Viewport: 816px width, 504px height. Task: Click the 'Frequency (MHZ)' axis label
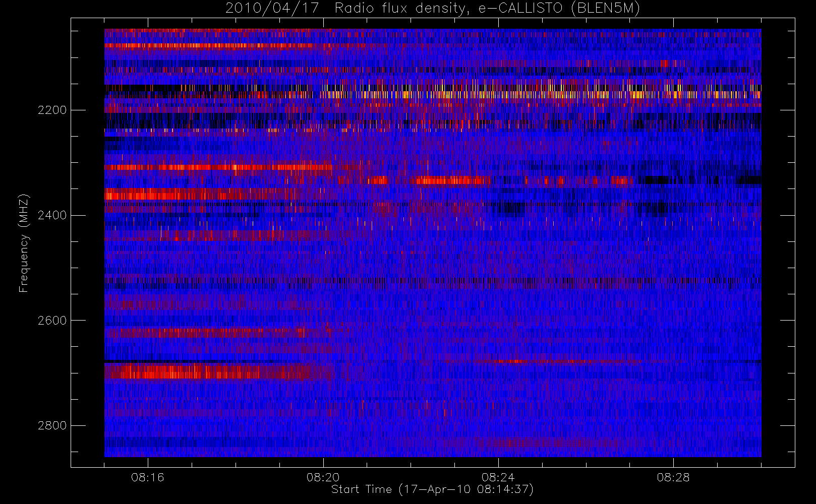click(x=24, y=243)
